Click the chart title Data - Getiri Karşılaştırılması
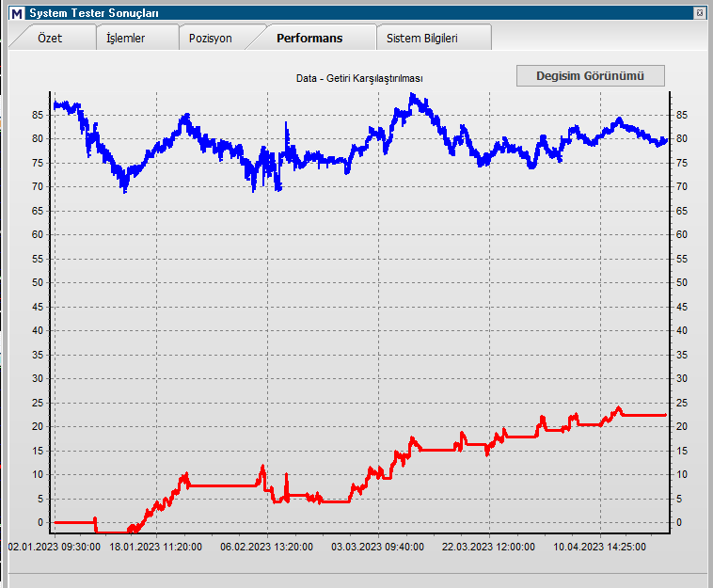713x588 pixels. (359, 78)
